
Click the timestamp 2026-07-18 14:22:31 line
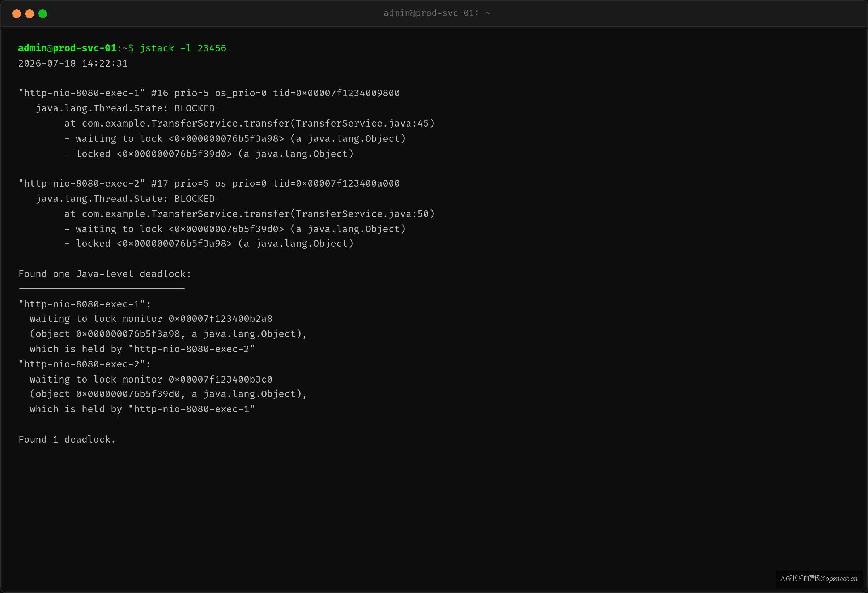click(73, 64)
